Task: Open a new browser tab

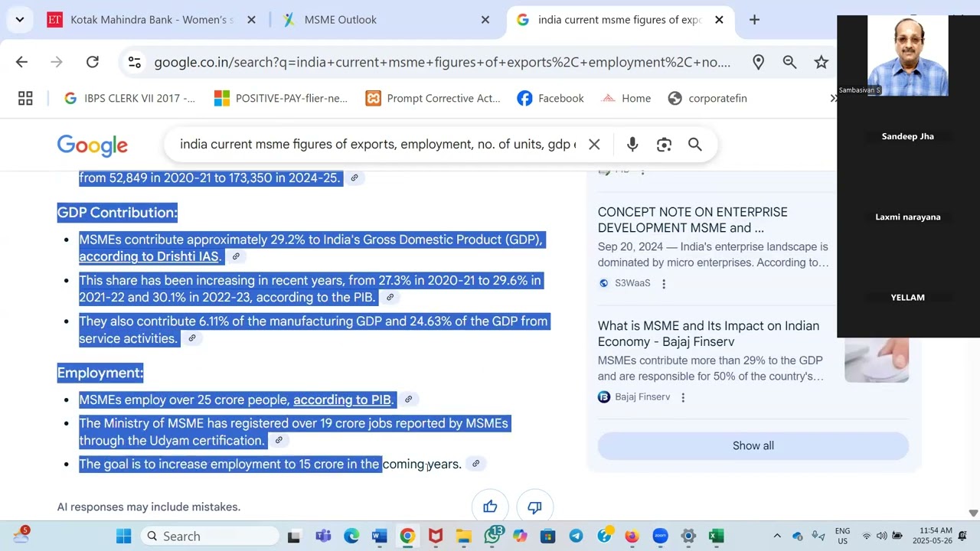Action: tap(754, 20)
